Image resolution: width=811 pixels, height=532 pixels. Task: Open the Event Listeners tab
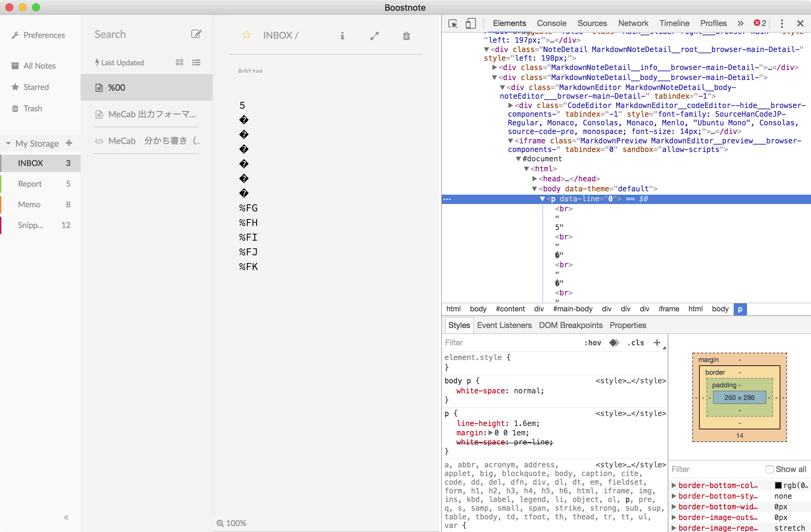(504, 325)
